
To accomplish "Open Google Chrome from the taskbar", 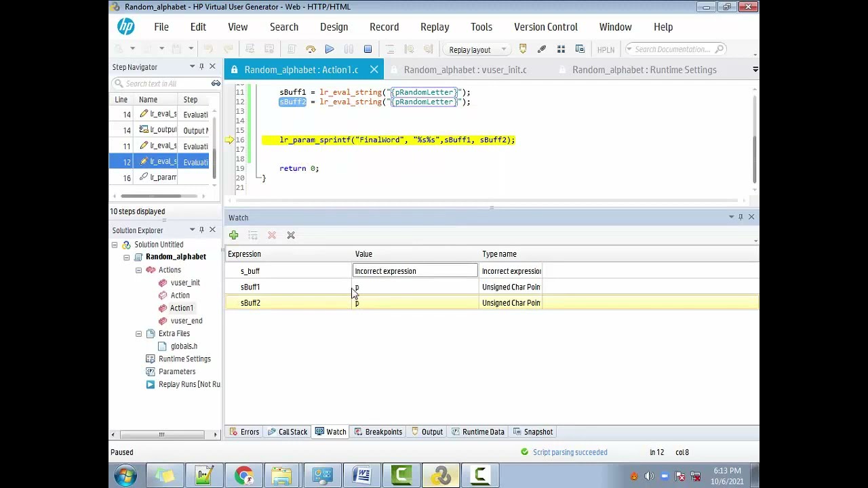I will coord(243,476).
